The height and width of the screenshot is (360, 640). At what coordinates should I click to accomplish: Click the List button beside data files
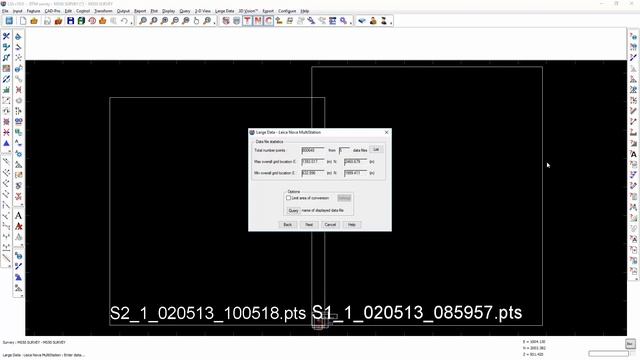tap(376, 150)
